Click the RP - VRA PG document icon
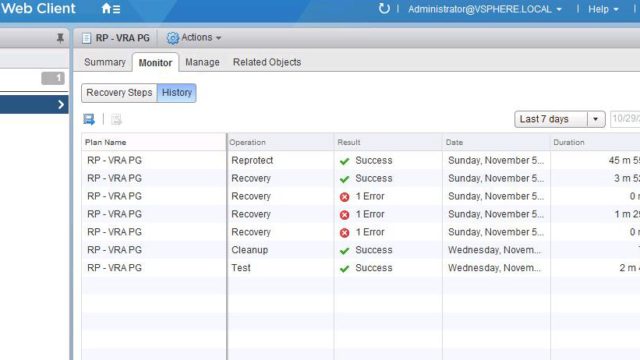Viewport: 640px width, 360px height. tap(86, 38)
